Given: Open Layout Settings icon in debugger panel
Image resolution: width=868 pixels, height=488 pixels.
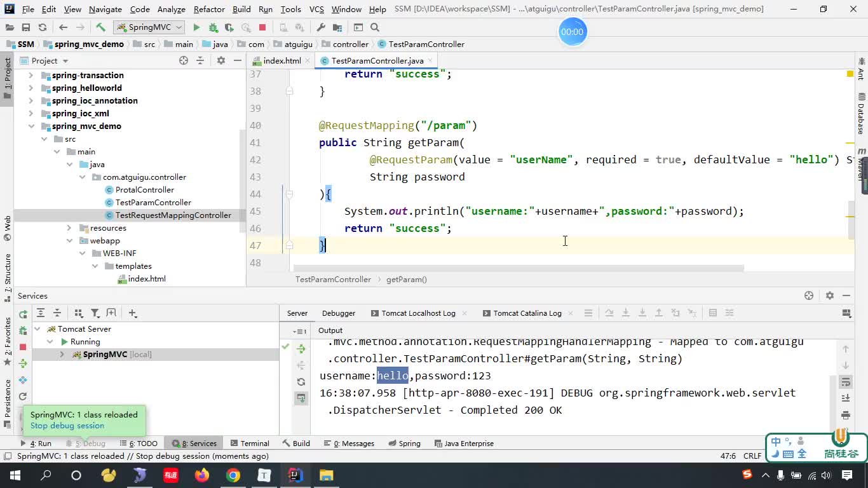Looking at the screenshot, I should point(846,313).
